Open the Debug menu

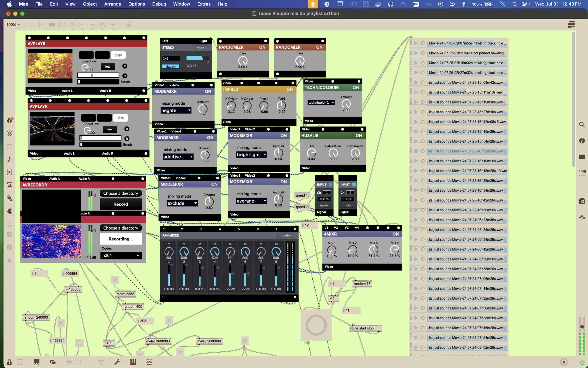159,4
